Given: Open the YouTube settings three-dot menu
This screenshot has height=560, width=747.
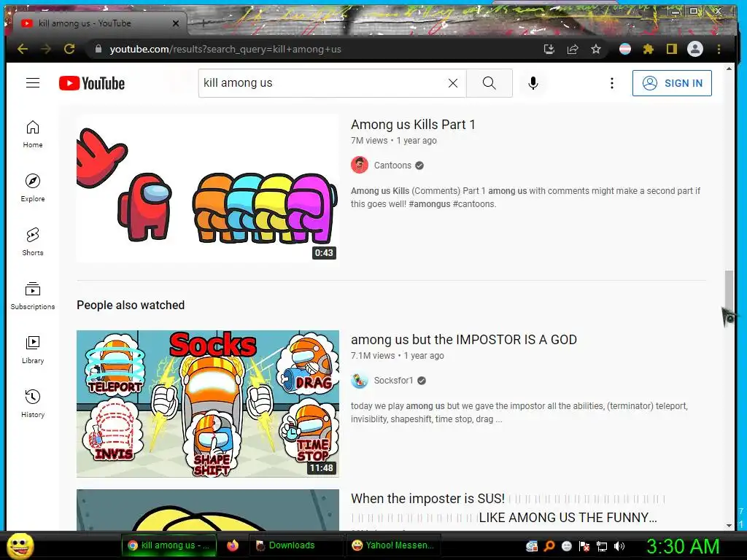Looking at the screenshot, I should coord(612,83).
